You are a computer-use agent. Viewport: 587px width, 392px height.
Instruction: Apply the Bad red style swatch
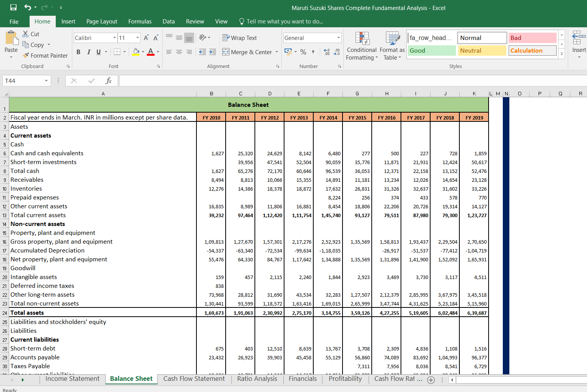pyautogui.click(x=532, y=38)
